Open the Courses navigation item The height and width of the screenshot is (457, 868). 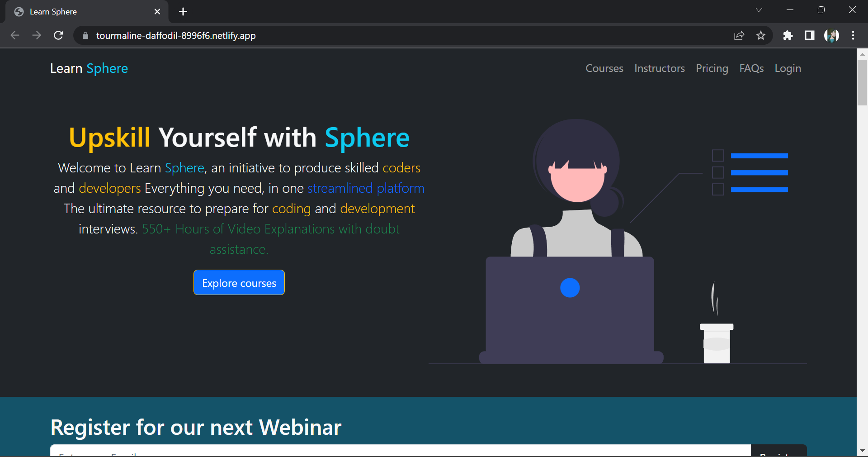click(604, 68)
